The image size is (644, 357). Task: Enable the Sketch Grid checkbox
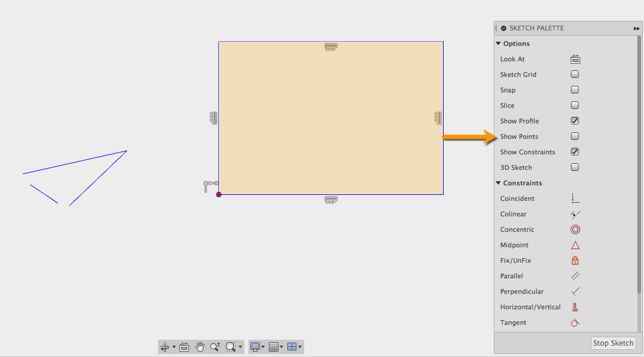tap(575, 74)
